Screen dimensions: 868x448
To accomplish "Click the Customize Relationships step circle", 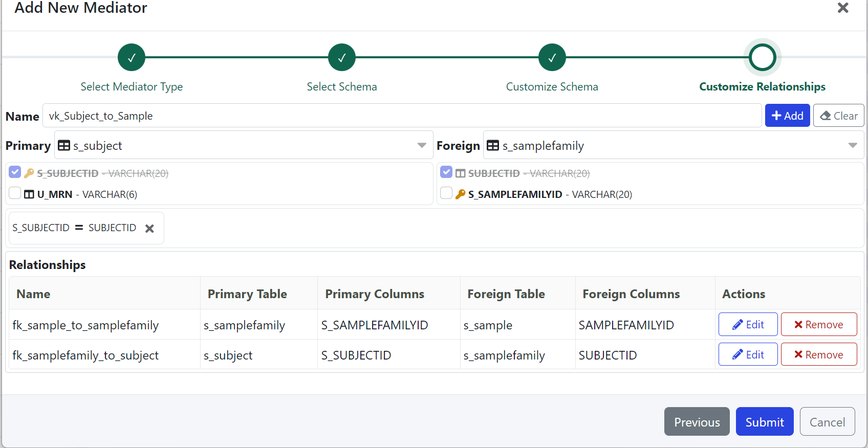I will 762,57.
